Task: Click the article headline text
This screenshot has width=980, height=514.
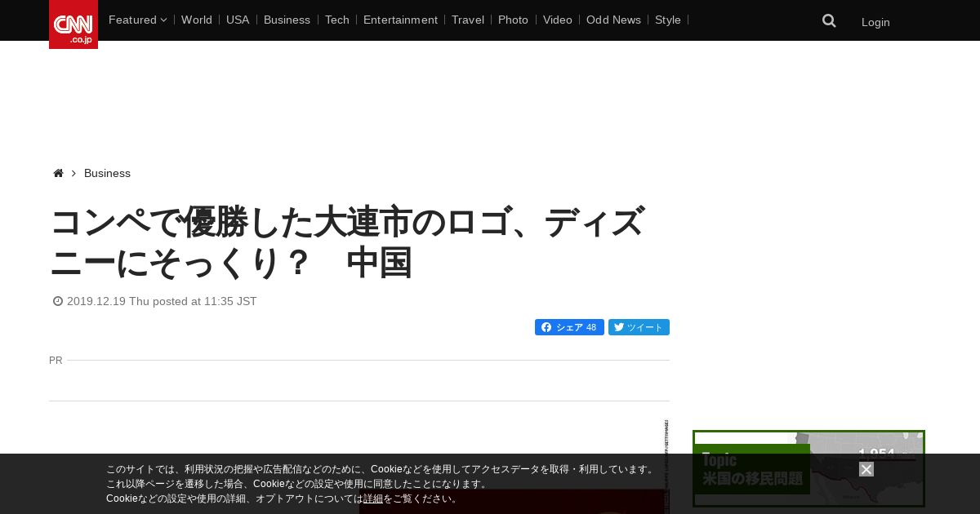Action: click(348, 242)
